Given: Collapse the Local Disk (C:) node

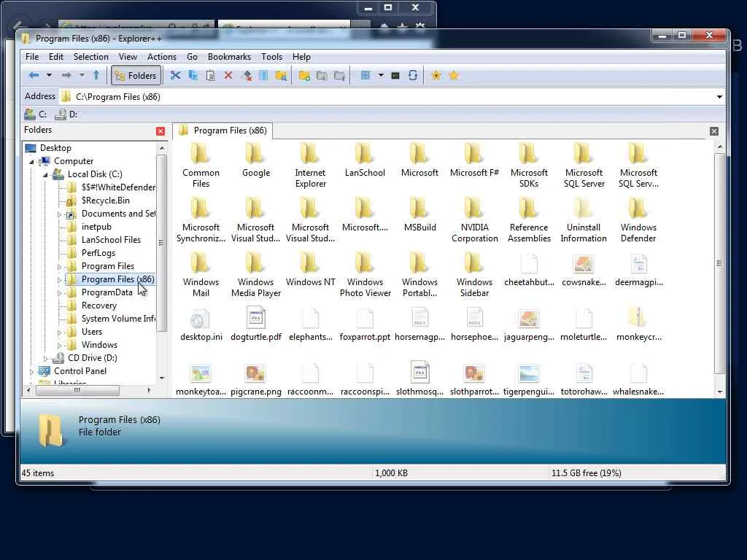Looking at the screenshot, I should pyautogui.click(x=45, y=175).
